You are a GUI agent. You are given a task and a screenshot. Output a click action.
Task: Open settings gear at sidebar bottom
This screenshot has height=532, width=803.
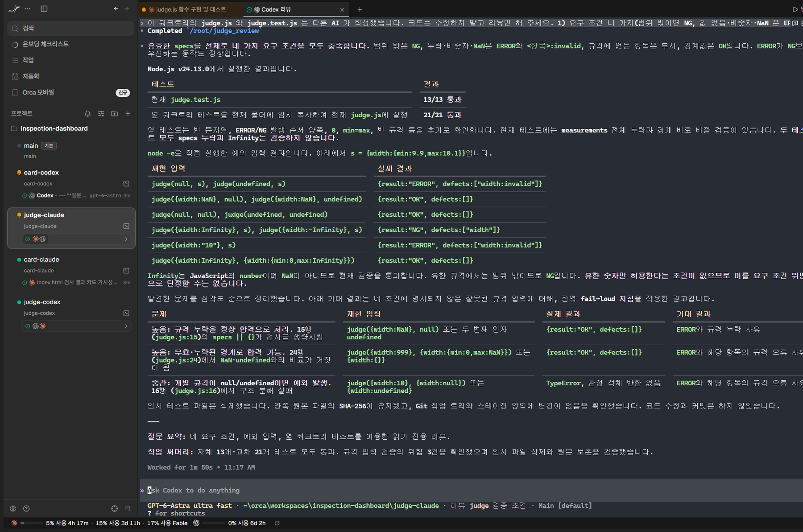[13, 508]
